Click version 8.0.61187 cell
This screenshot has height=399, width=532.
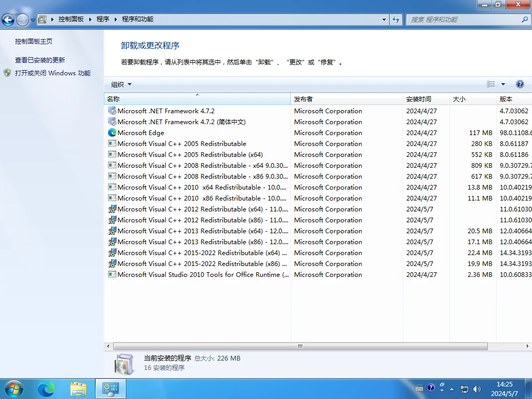pyautogui.click(x=514, y=143)
